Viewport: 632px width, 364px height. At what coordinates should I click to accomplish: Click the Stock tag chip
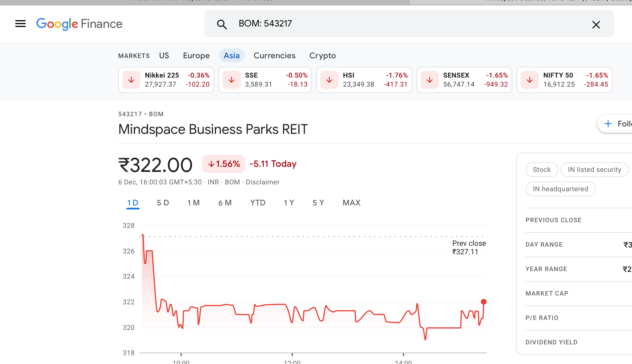click(542, 170)
